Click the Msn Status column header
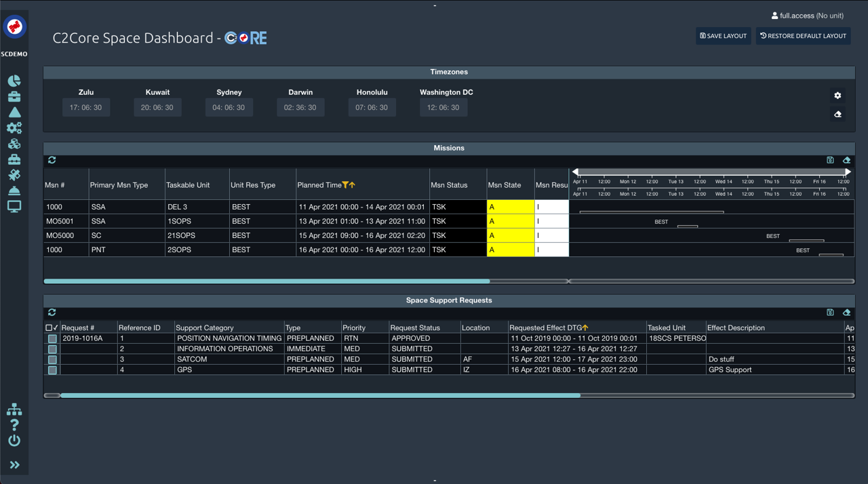This screenshot has width=868, height=484. 449,185
